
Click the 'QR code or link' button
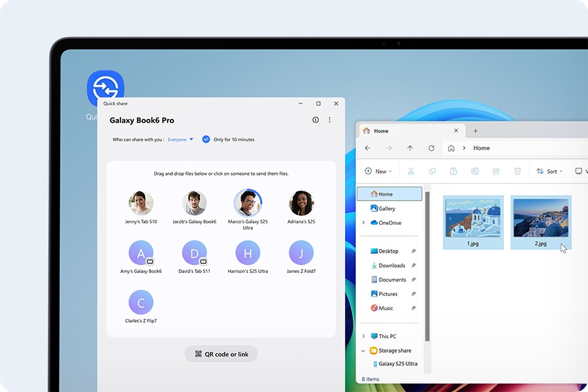click(x=221, y=354)
